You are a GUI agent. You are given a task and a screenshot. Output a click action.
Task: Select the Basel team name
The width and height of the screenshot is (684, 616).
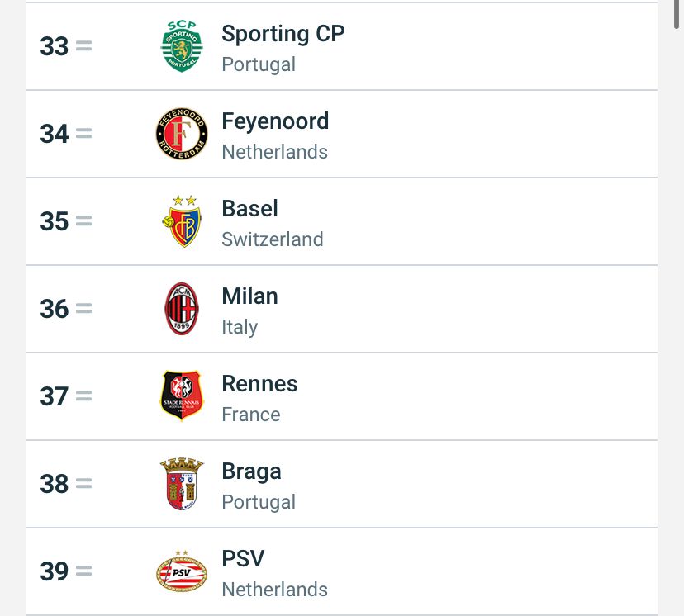(249, 209)
